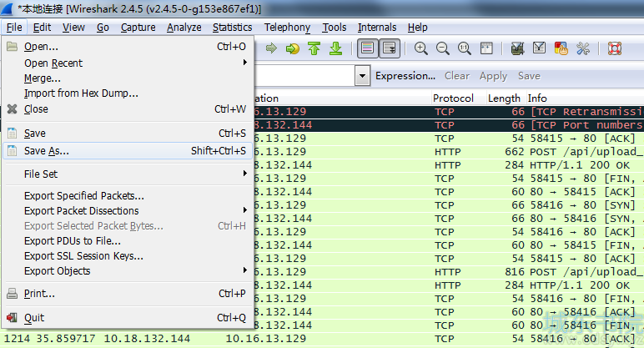Select the '58416 → 80 [SYN]' packet

(x=449, y=205)
